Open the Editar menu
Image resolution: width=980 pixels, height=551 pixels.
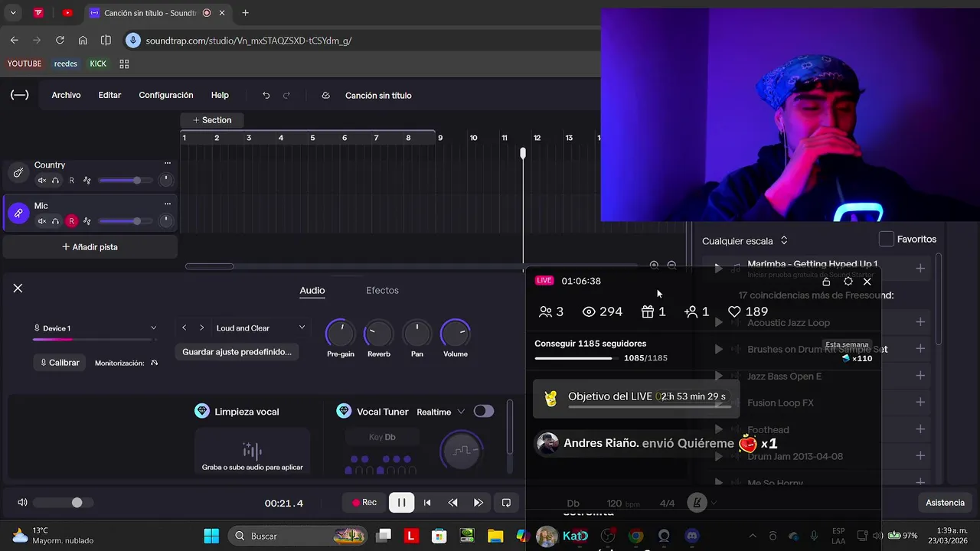[x=109, y=95]
